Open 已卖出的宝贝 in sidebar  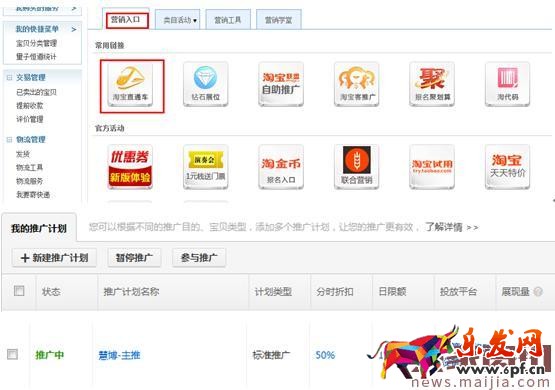tap(36, 92)
